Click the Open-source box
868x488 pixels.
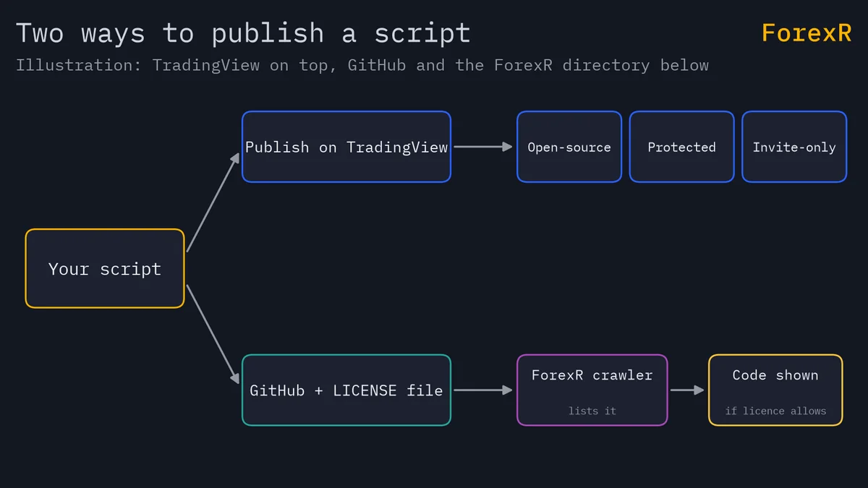pos(569,147)
